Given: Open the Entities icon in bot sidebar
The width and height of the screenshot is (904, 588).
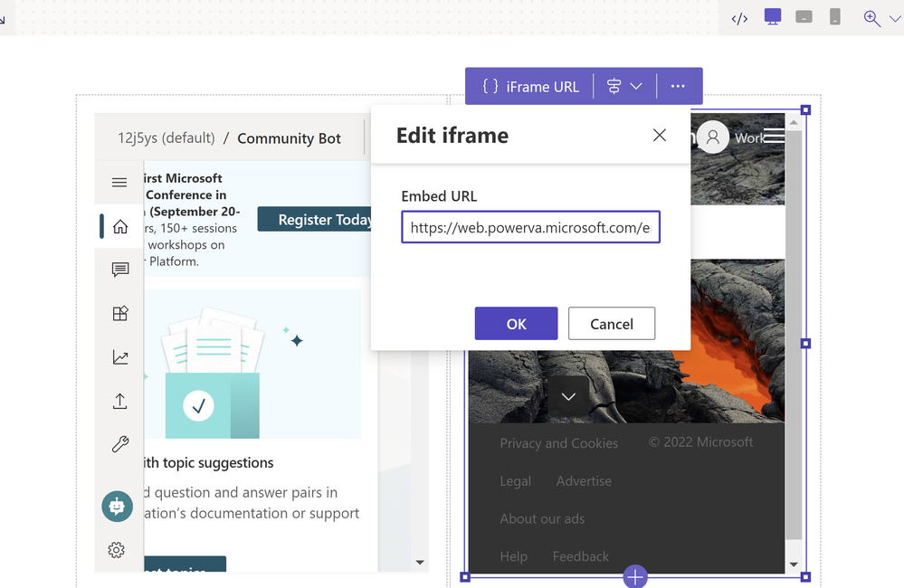Looking at the screenshot, I should tap(120, 313).
